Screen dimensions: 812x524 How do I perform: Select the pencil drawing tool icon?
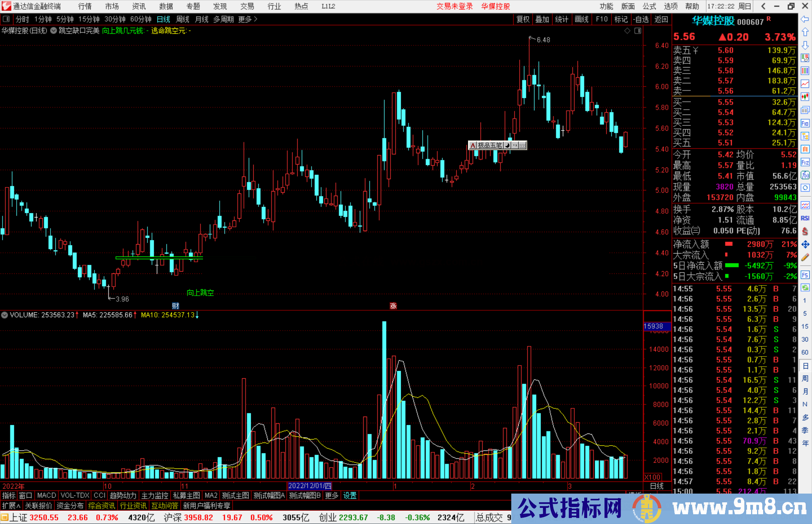tap(805, 258)
